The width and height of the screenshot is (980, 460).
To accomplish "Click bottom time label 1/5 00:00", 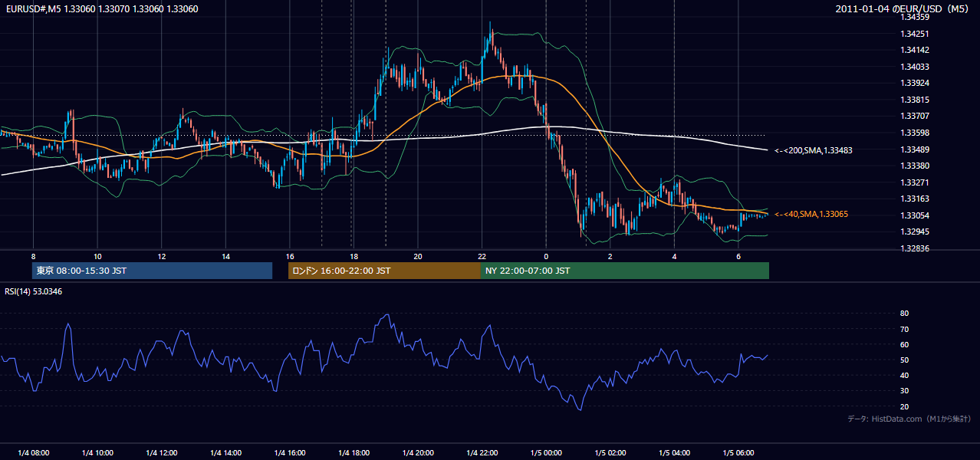I will click(x=546, y=453).
